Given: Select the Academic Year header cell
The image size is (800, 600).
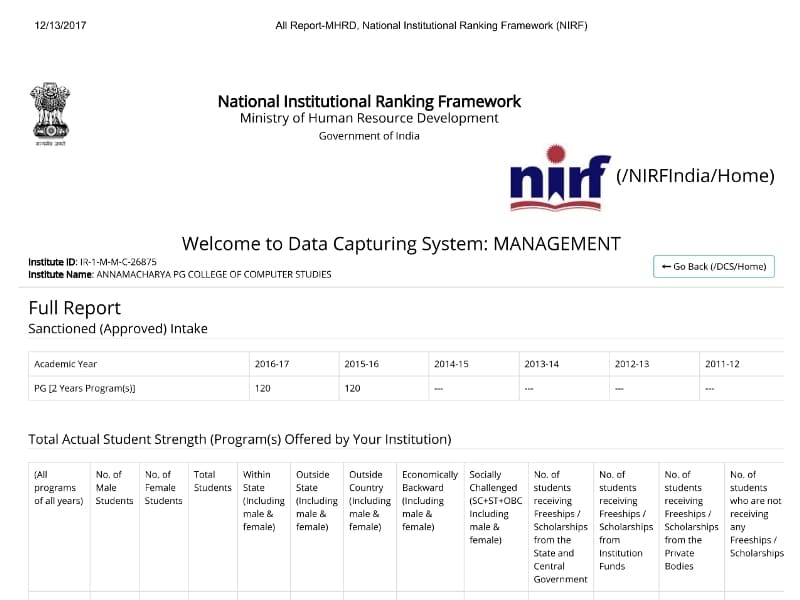Looking at the screenshot, I should point(66,364).
